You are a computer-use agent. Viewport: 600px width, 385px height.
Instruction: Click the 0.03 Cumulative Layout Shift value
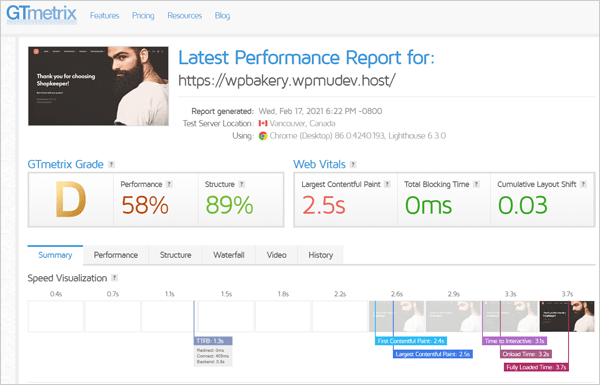pyautogui.click(x=523, y=205)
